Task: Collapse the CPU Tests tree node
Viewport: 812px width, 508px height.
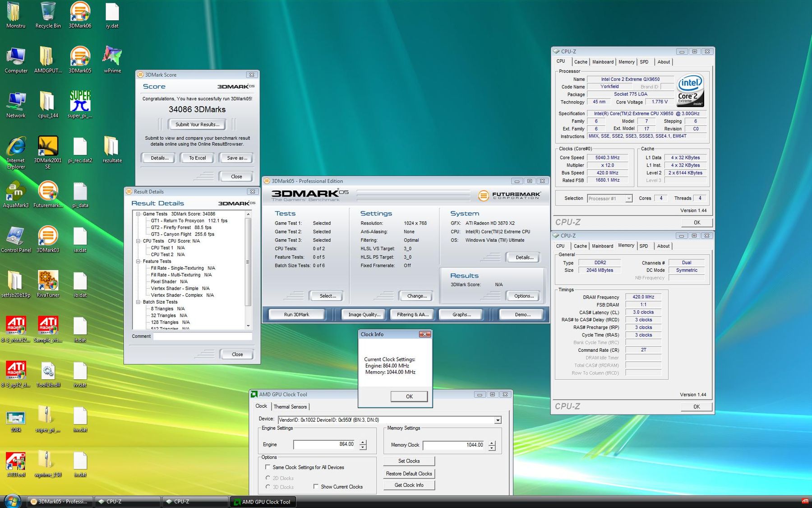Action: pyautogui.click(x=138, y=241)
